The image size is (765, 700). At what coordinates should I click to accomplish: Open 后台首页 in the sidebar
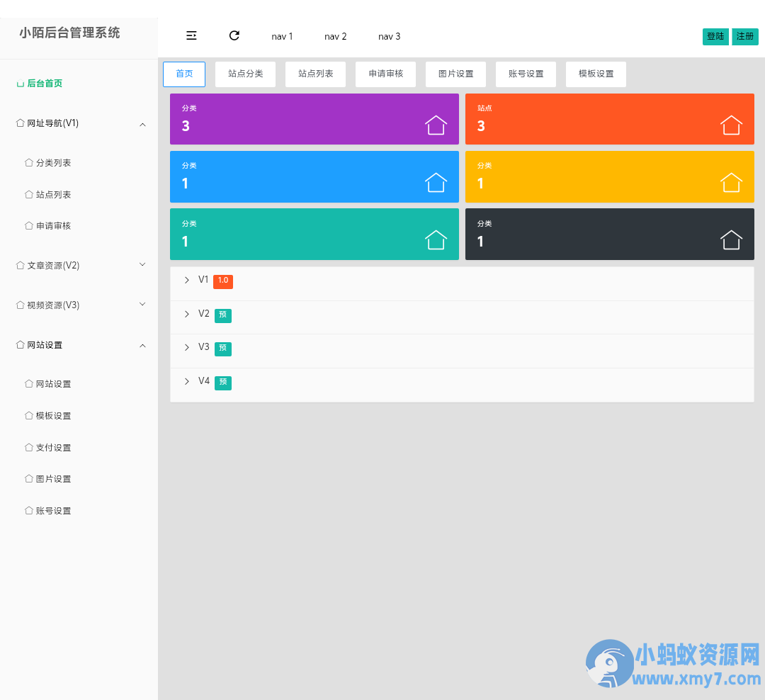(45, 84)
